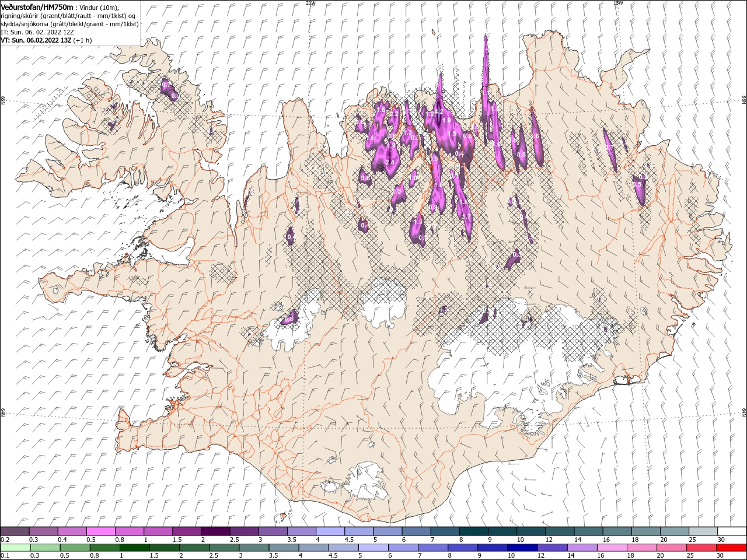Click the 64N latitude label on right edge

(744, 412)
